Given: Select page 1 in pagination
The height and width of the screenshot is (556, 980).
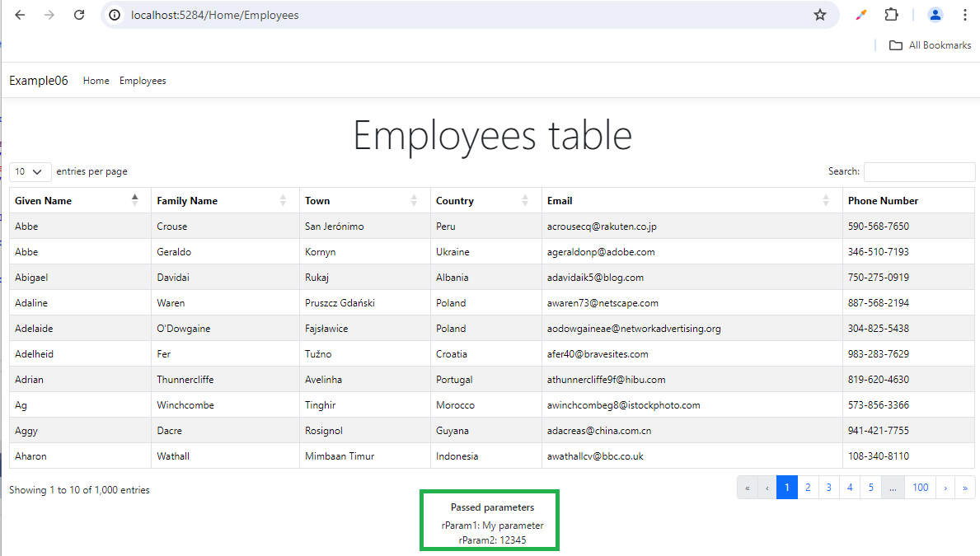Looking at the screenshot, I should 787,488.
